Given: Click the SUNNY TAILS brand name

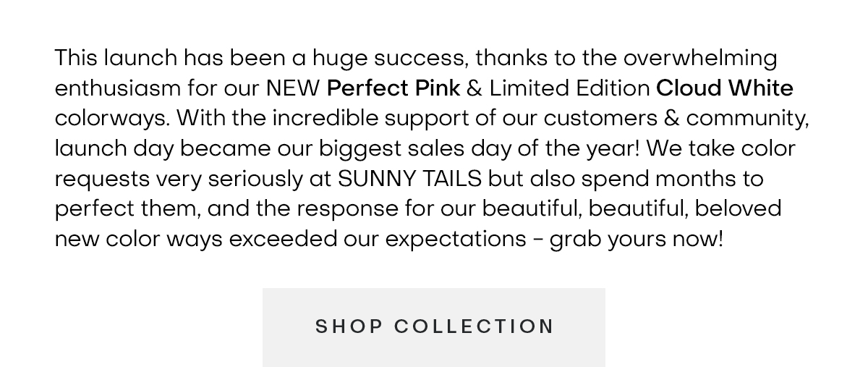Looking at the screenshot, I should coord(410,178).
